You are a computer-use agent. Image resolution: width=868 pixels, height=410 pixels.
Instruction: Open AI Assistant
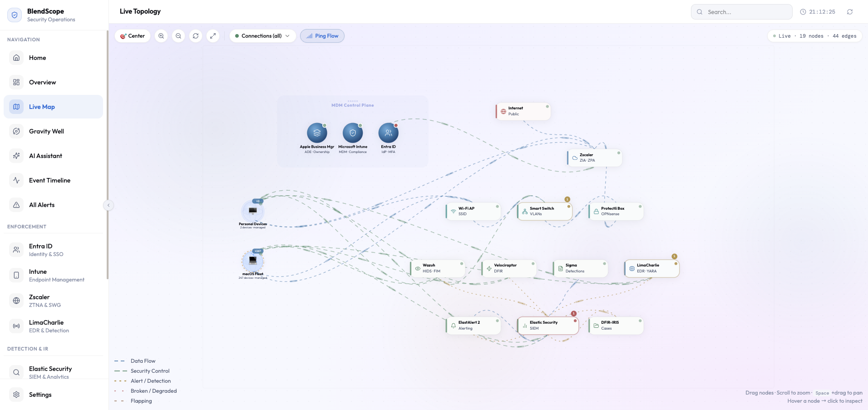53,156
